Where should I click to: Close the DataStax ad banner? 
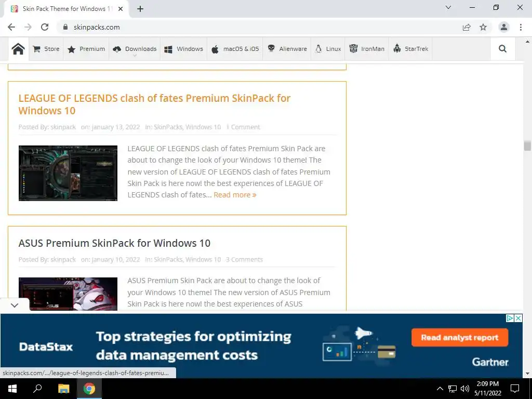tap(518, 318)
